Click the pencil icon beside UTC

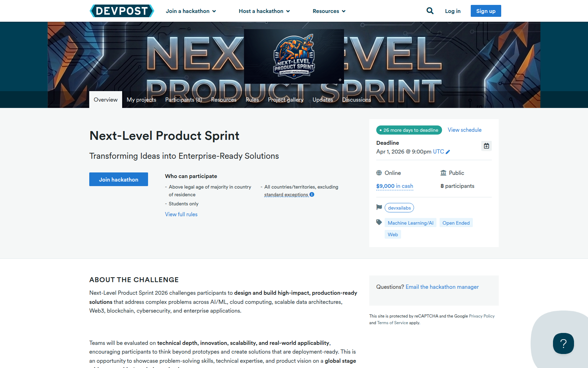[x=448, y=152]
